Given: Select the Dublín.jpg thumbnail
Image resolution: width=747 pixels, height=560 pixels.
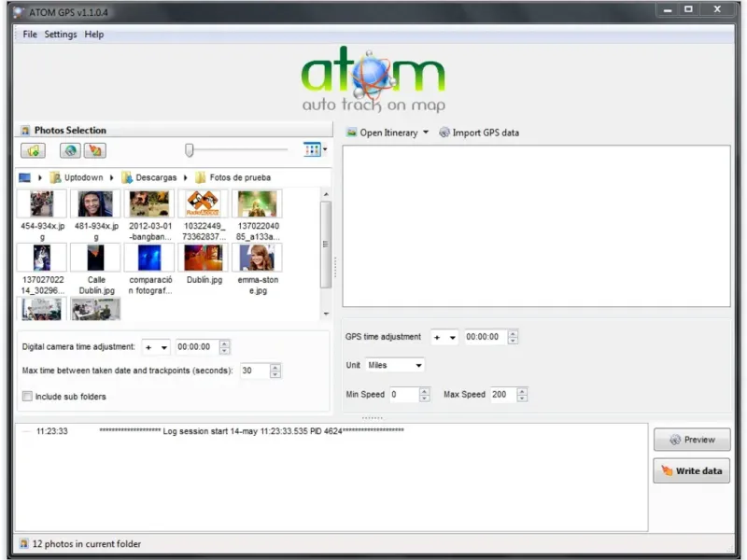Looking at the screenshot, I should (204, 258).
